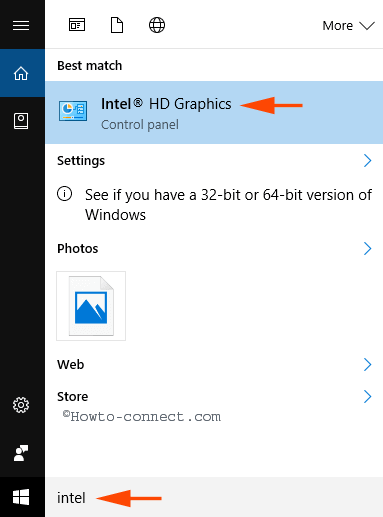
Task: Filter results by Documents icon
Action: (117, 25)
